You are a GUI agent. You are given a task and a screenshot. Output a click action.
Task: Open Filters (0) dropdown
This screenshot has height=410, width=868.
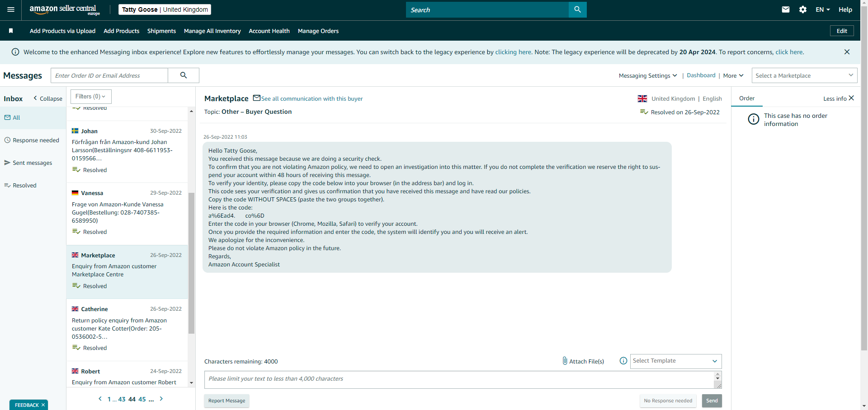tap(91, 97)
